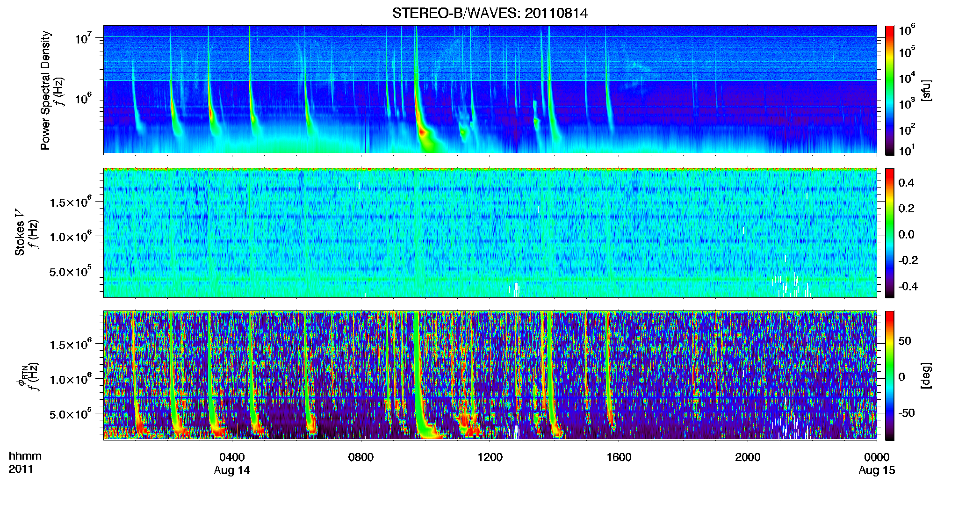Viewport: 980px width, 505px height.
Task: Click the 1200 time axis label
Action: [x=490, y=457]
